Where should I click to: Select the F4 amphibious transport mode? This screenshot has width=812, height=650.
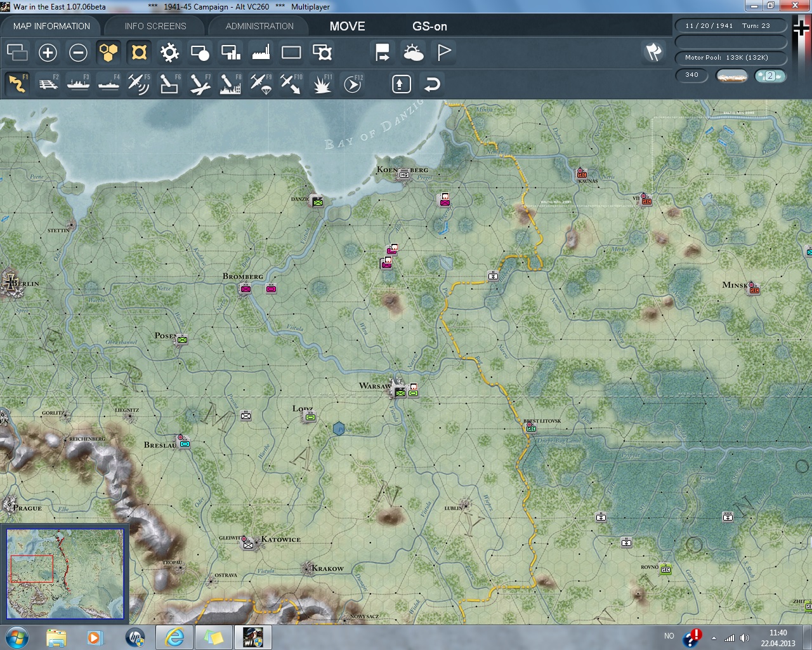coord(108,84)
